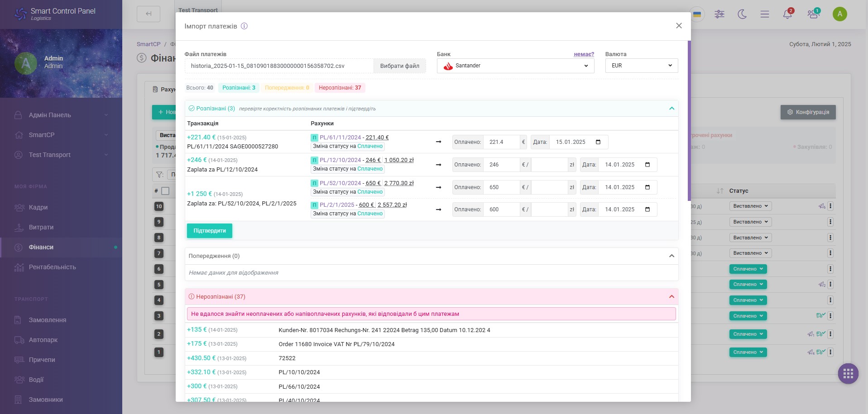Click the hamburger menu icon in header
Screen dimensions: 868x414
[x=765, y=14]
